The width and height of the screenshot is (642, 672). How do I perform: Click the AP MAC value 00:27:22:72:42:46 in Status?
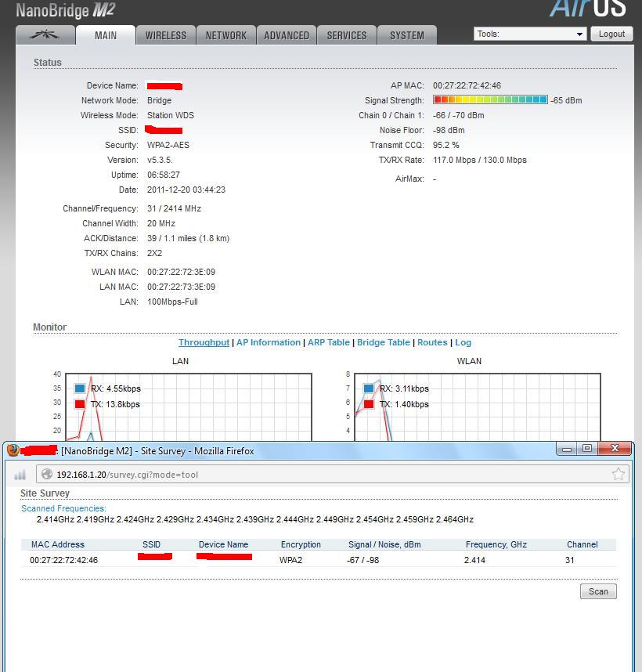[x=467, y=85]
